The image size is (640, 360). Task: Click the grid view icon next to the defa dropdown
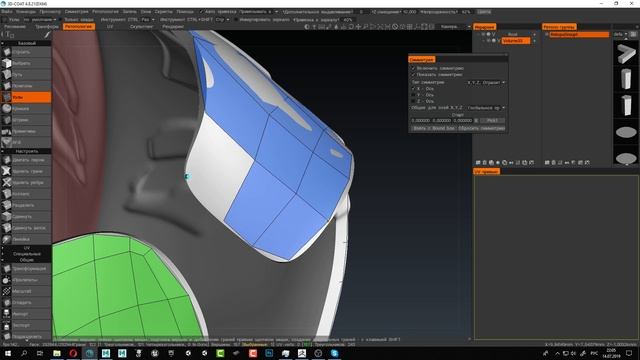pyautogui.click(x=633, y=34)
